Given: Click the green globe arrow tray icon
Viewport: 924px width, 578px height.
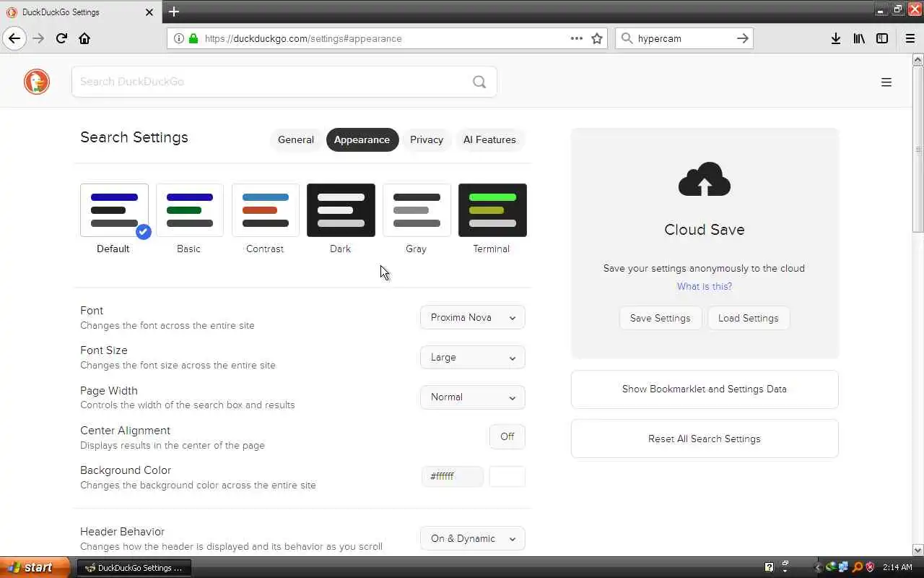Looking at the screenshot, I should 832,567.
